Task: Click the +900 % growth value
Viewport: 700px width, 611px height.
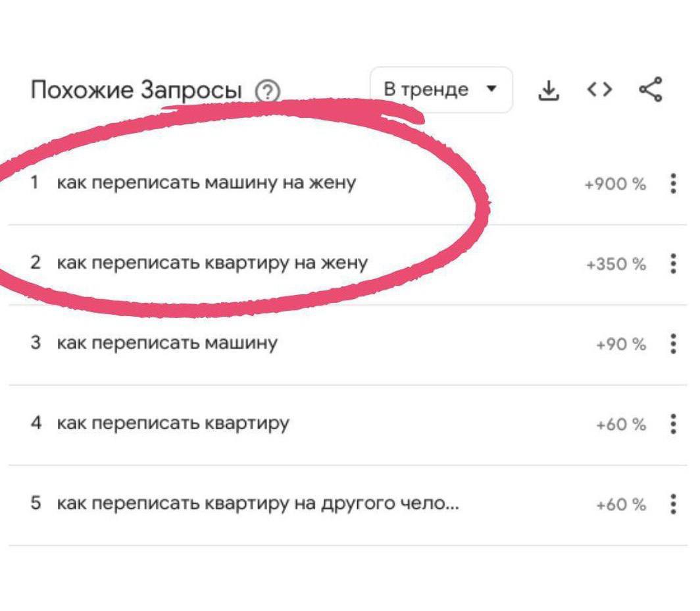Action: click(x=614, y=184)
